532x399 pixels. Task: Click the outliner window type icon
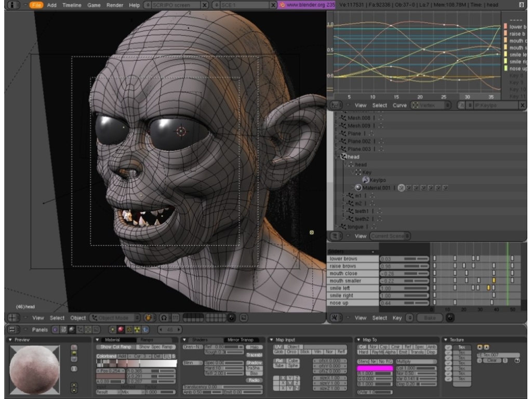(x=336, y=236)
